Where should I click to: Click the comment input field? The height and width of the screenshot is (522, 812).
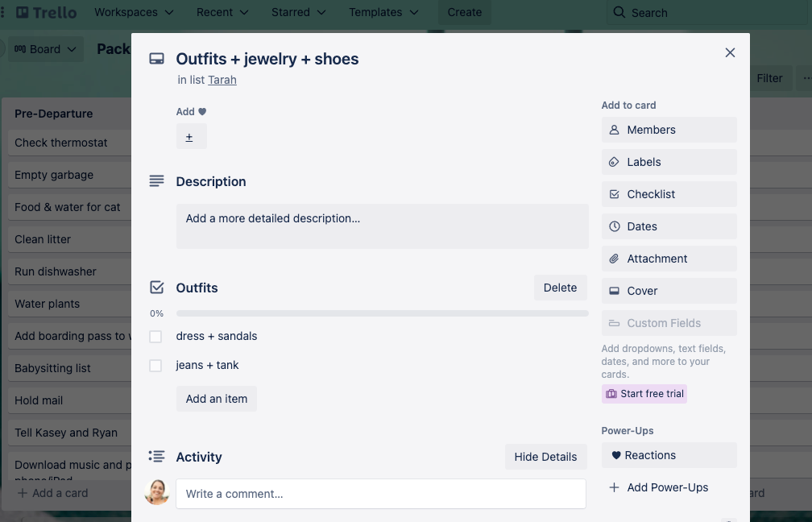point(381,493)
